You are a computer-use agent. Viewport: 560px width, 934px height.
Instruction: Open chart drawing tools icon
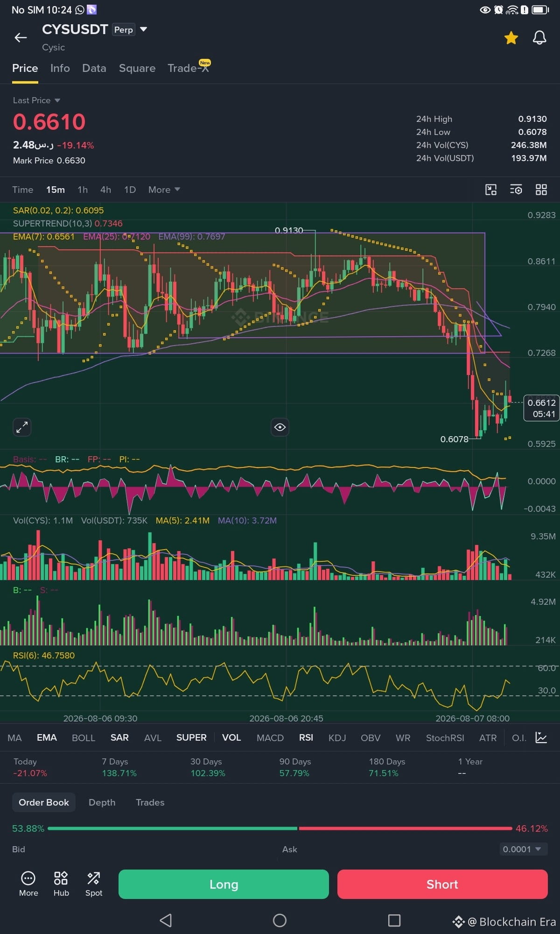491,190
